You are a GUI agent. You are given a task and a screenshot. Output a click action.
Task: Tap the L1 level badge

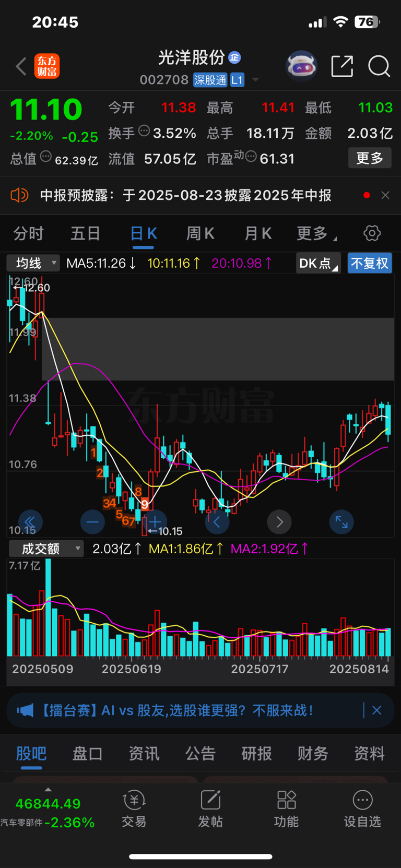237,80
